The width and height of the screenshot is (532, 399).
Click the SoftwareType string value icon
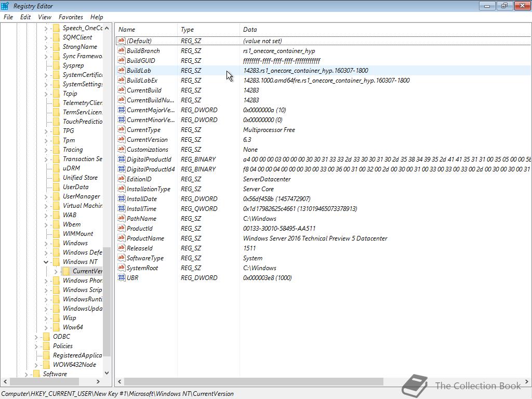click(121, 258)
